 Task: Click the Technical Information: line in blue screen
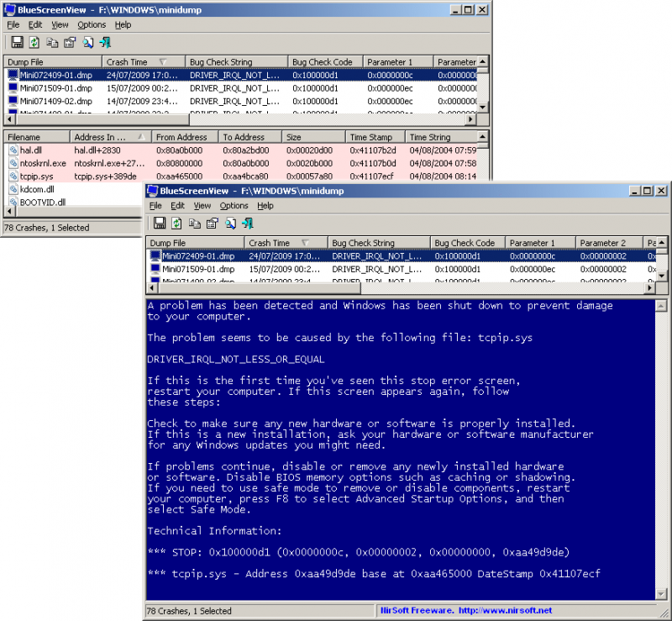(214, 530)
